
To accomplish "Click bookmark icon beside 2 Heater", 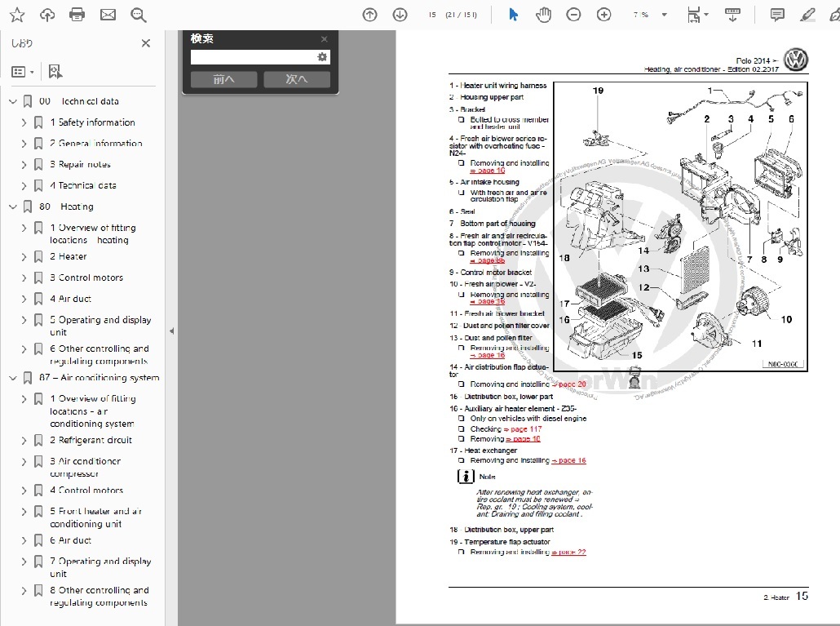I will coord(38,257).
